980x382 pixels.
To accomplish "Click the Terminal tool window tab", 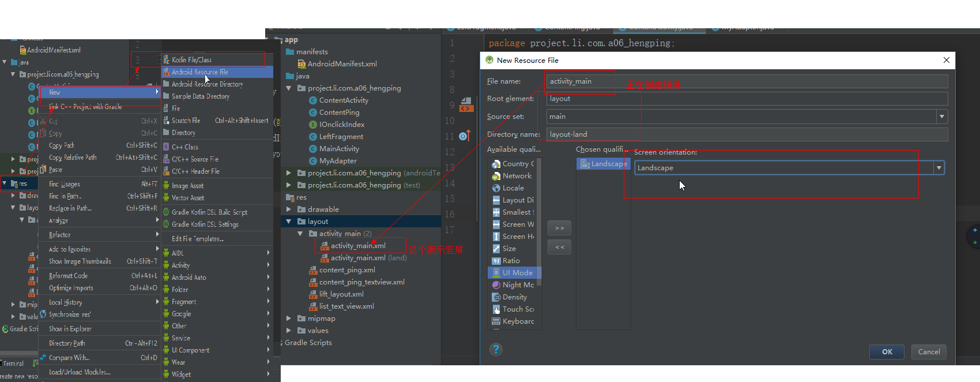I will [13, 364].
